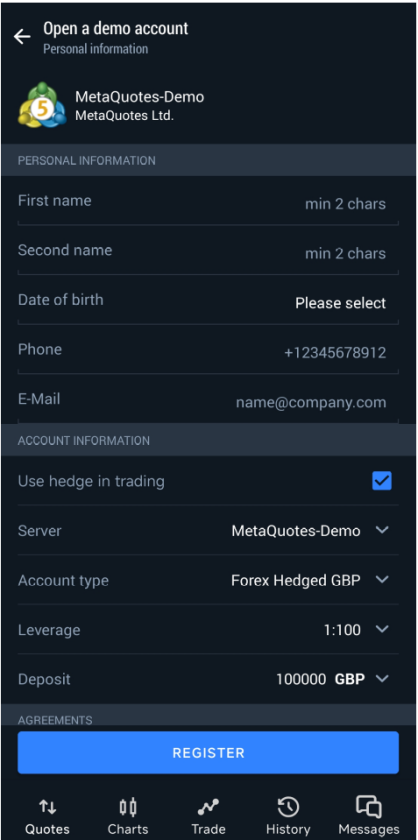418x840 pixels.
Task: Open the Deposit amount dropdown
Action: tap(208, 679)
